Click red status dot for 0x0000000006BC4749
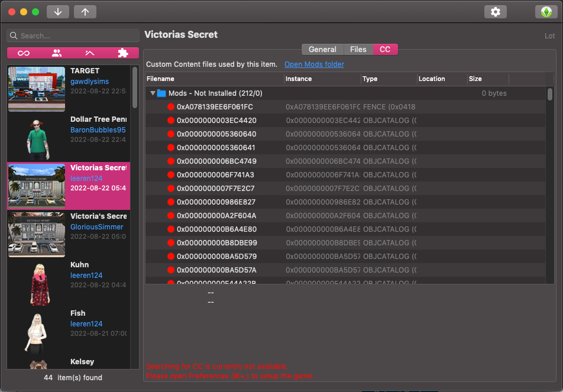This screenshot has height=392, width=563. click(x=171, y=161)
